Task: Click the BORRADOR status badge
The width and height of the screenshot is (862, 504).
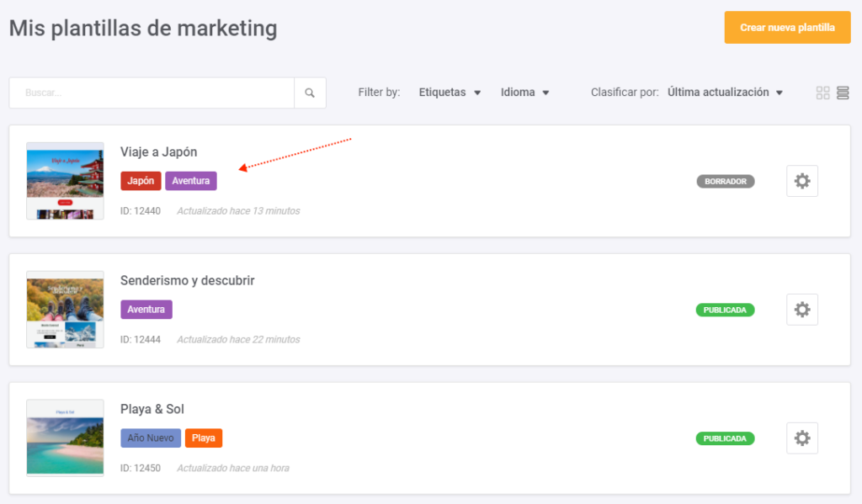Action: (725, 182)
